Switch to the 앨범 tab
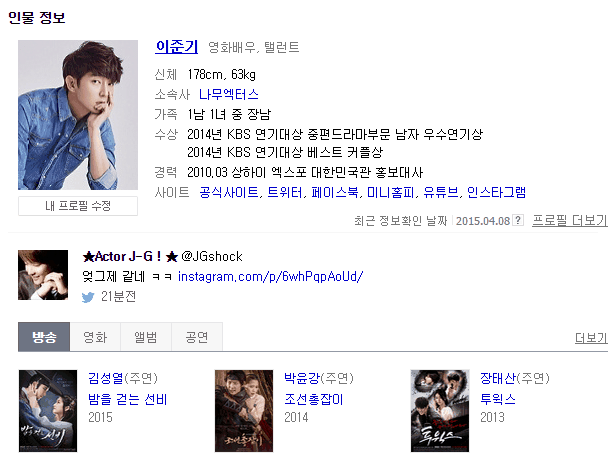 point(146,337)
